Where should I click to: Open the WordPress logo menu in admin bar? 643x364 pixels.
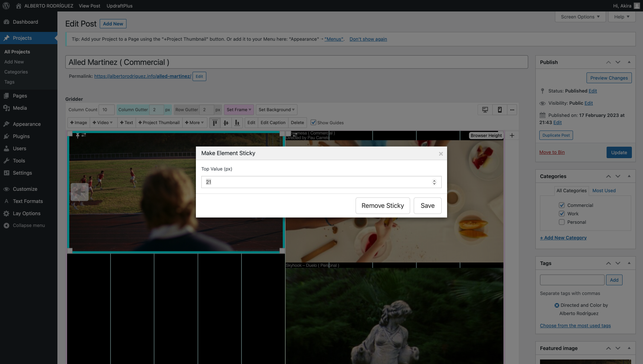pos(6,6)
